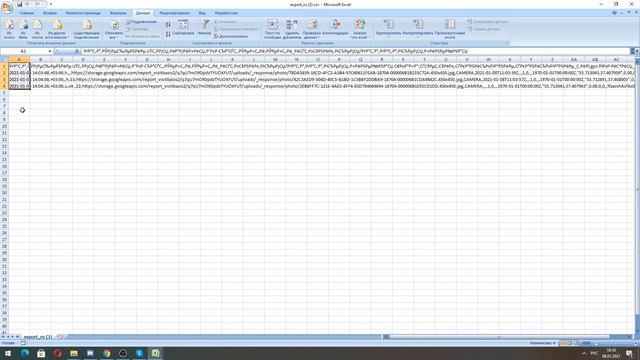Viewport: 640px width, 360px height.
Task: Open notification center in system tray
Action: point(629,353)
